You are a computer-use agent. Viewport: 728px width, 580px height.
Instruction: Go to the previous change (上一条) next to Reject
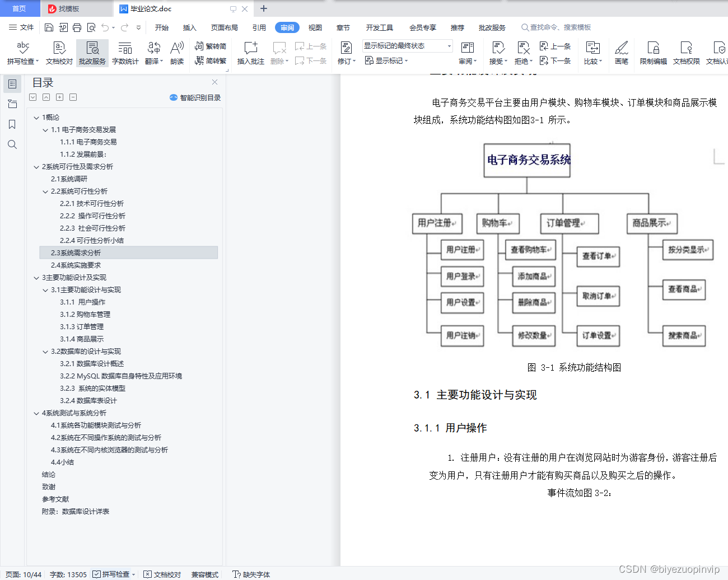click(x=555, y=46)
